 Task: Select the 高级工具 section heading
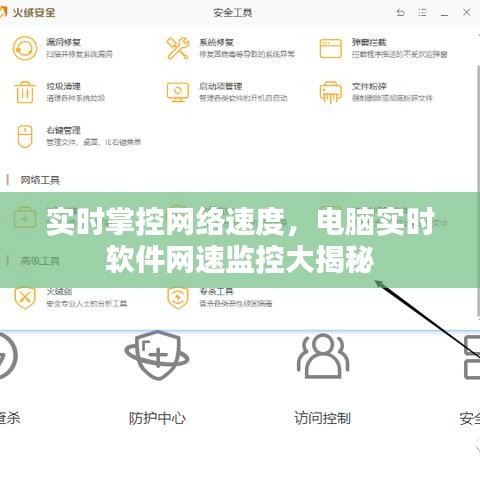click(40, 261)
